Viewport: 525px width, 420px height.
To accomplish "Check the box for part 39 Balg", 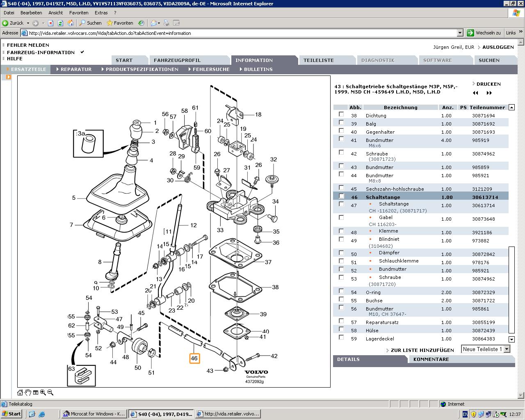I will pyautogui.click(x=341, y=122).
